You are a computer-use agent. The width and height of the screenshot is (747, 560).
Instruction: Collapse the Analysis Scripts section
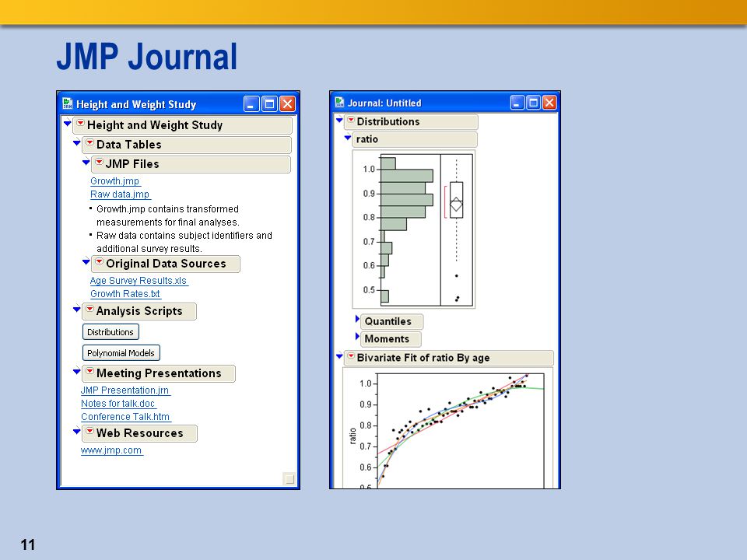[x=77, y=310]
